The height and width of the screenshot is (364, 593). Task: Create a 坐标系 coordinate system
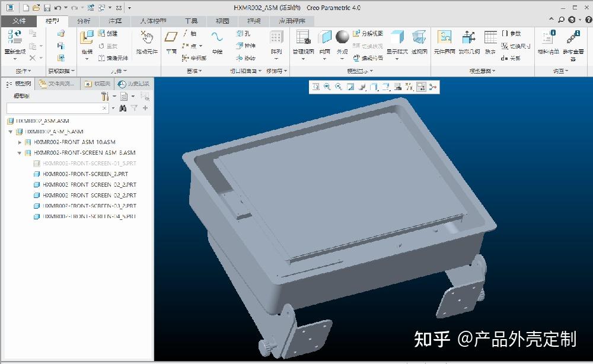194,58
